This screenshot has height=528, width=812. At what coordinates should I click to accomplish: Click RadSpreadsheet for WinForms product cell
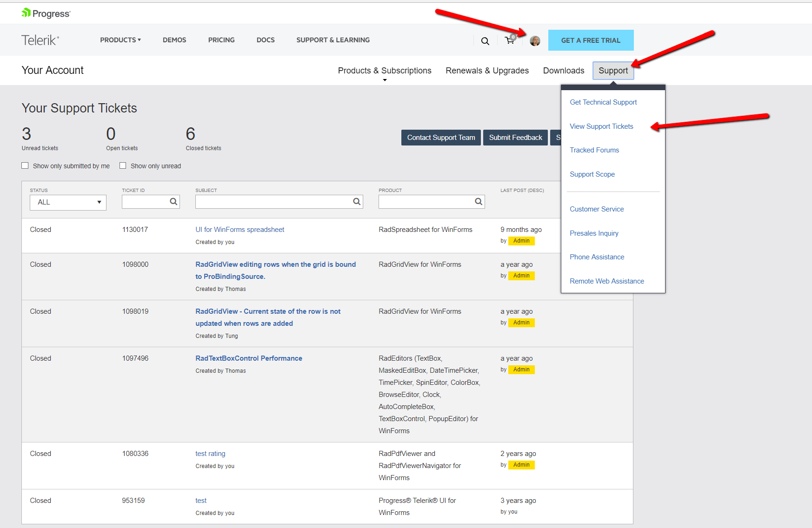pos(426,230)
